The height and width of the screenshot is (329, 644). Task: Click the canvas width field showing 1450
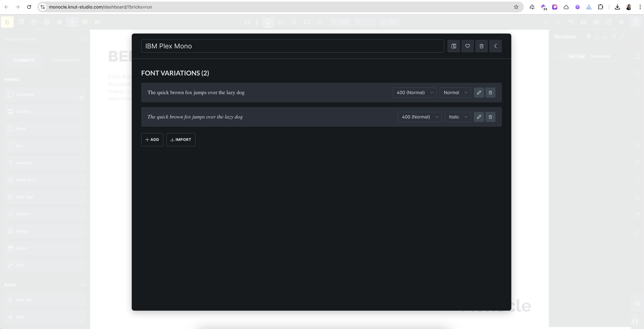(x=341, y=22)
